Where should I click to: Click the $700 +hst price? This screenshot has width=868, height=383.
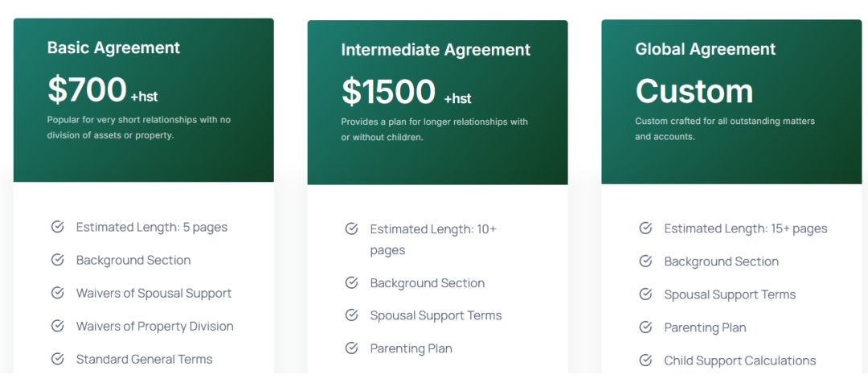(x=102, y=90)
